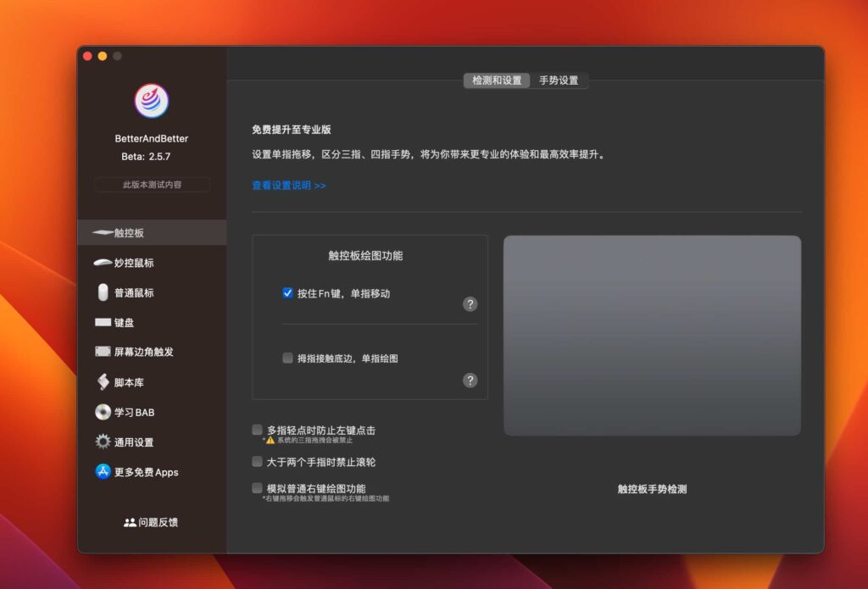Image resolution: width=868 pixels, height=589 pixels.
Task: Check 模拟普通右键绘图功能
Action: coord(257,487)
